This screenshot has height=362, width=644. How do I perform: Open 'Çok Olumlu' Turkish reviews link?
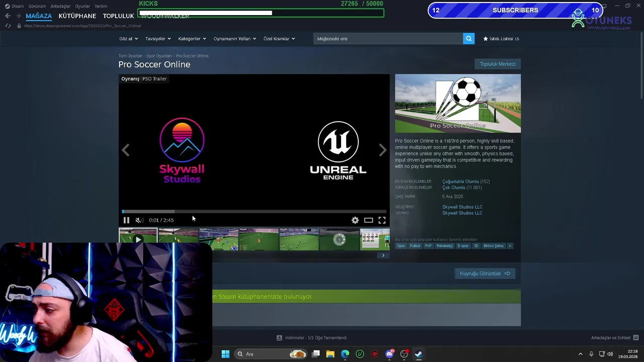[x=454, y=188]
